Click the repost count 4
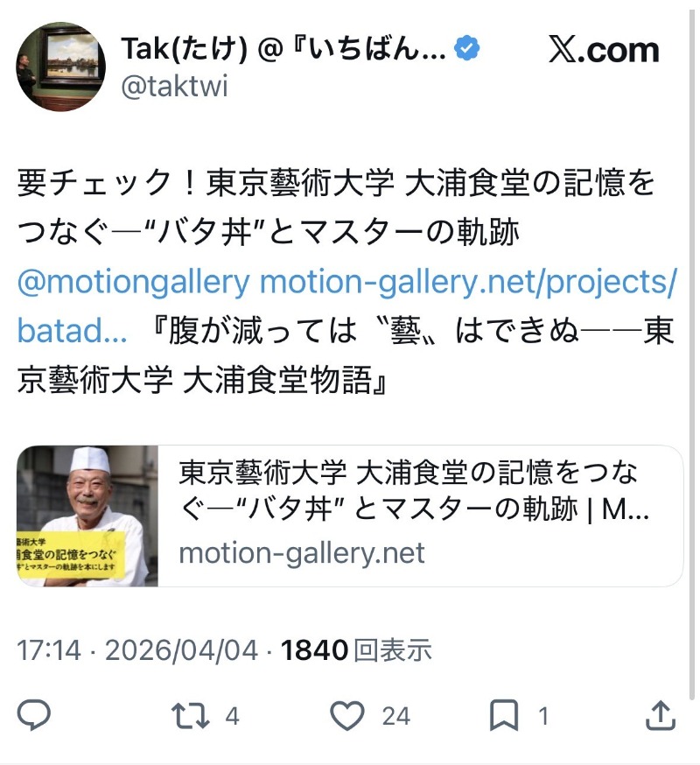This screenshot has width=700, height=765. [x=232, y=717]
